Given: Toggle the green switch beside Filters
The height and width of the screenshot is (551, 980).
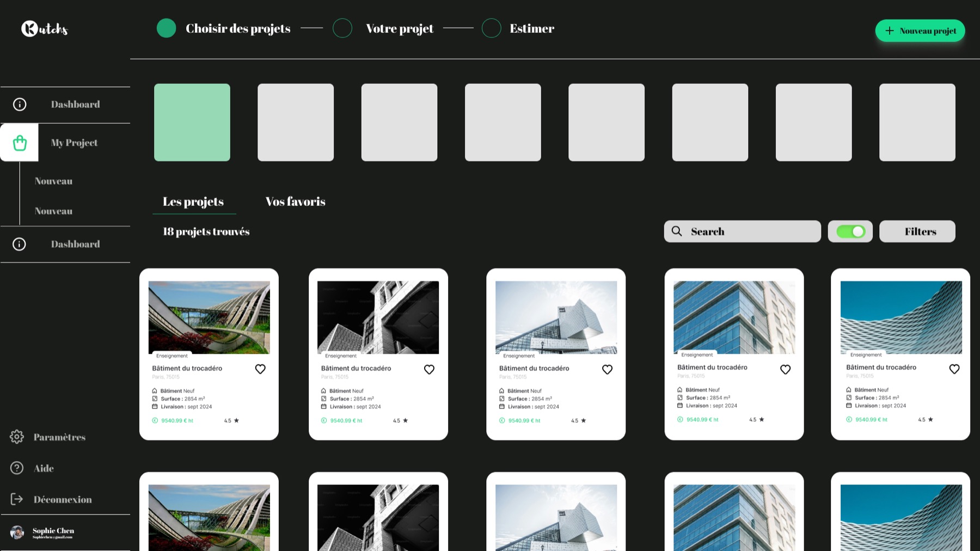Looking at the screenshot, I should 850,231.
